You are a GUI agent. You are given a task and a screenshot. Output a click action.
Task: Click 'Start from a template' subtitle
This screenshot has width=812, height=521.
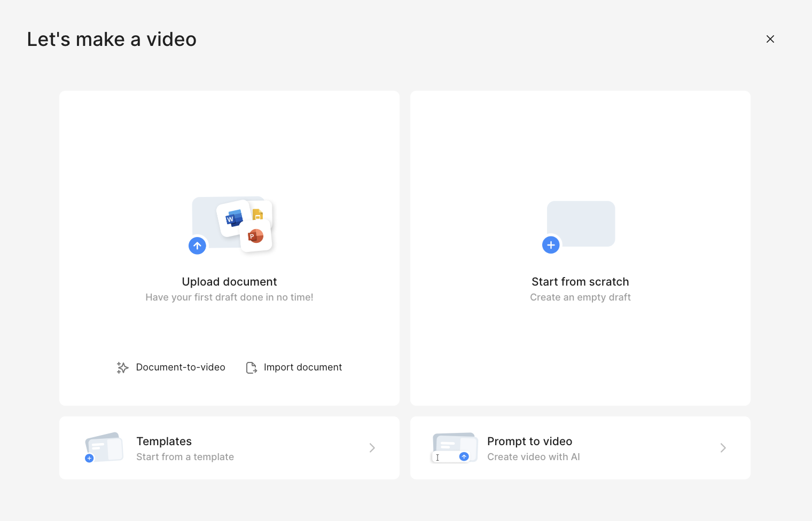(185, 457)
